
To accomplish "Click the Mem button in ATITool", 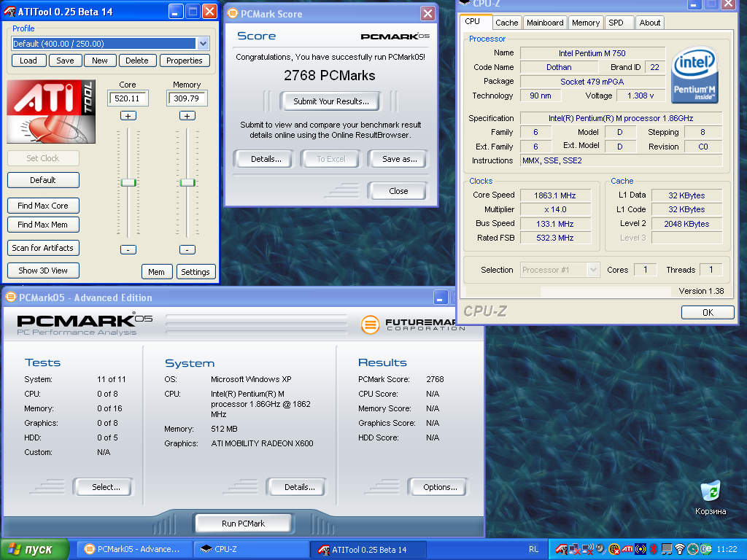I will [x=156, y=272].
